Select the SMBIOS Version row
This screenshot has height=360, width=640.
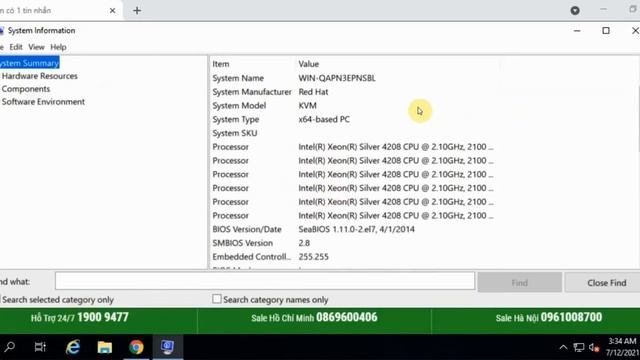(x=353, y=243)
